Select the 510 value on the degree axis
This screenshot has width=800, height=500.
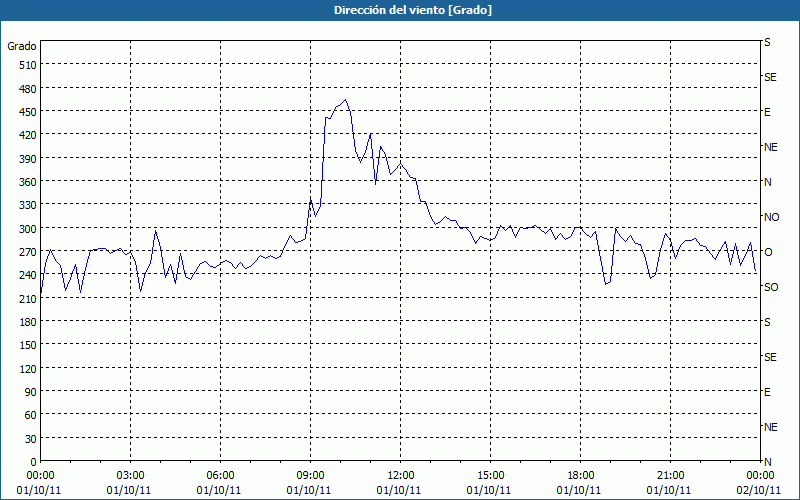click(28, 65)
